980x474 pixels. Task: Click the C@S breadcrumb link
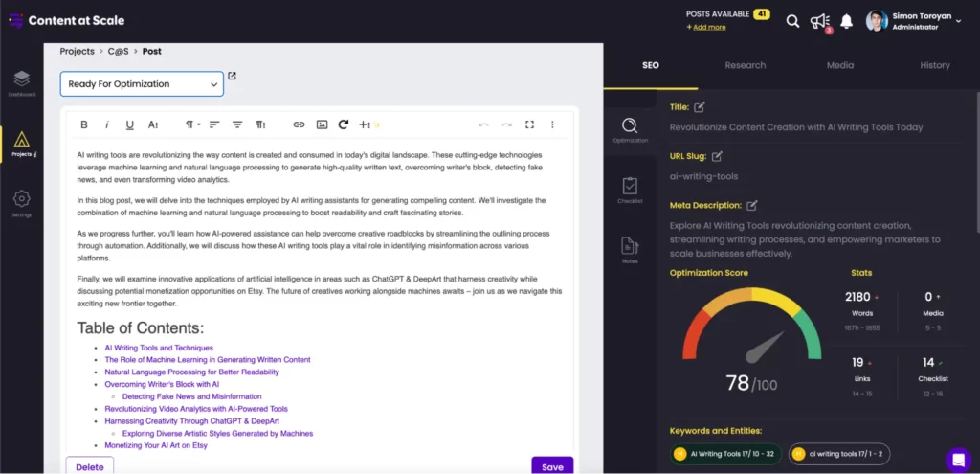click(x=118, y=52)
